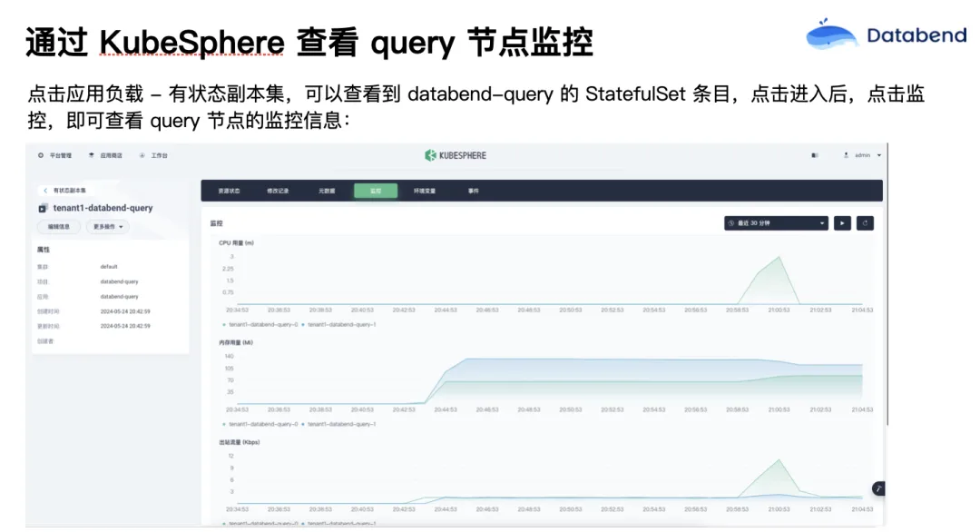
Task: Switch to 修改记录 tab
Action: 279,191
